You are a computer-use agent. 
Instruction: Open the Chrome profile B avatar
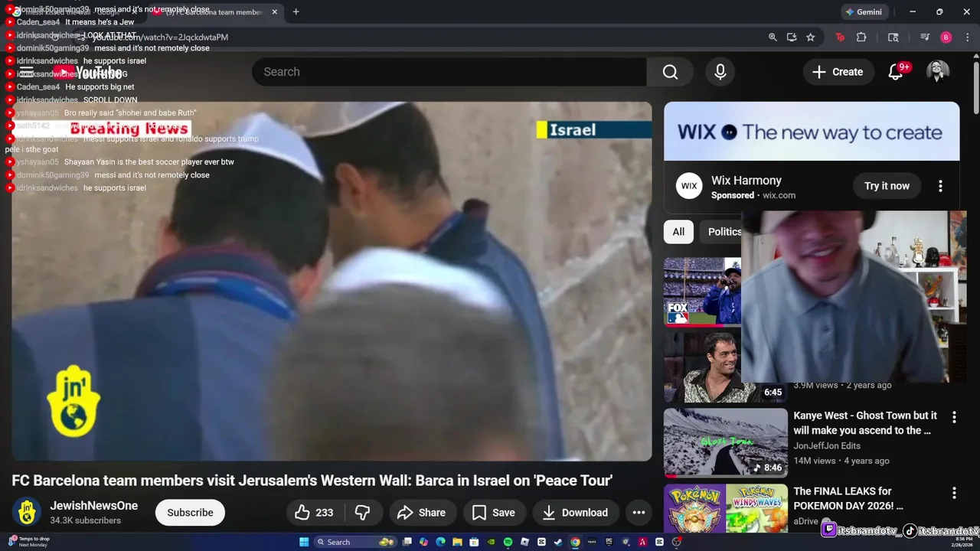pyautogui.click(x=946, y=37)
